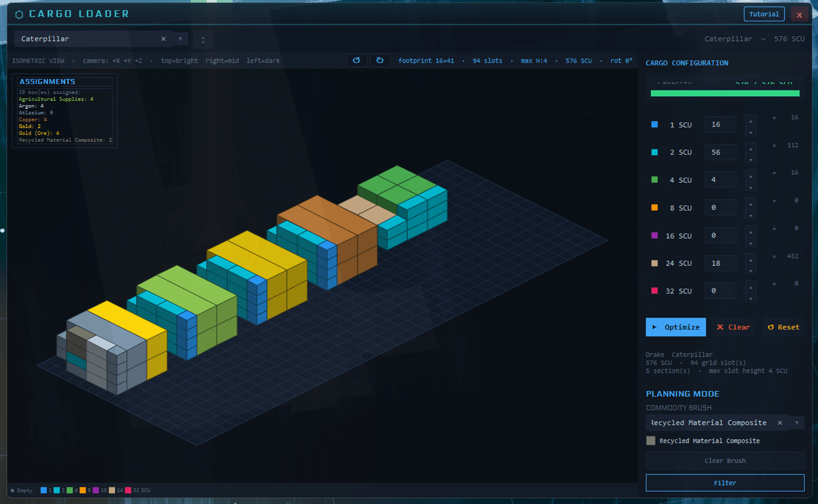Viewport: 818px width, 504px height.
Task: Clear the Caterpillar ship selection
Action: tap(163, 39)
